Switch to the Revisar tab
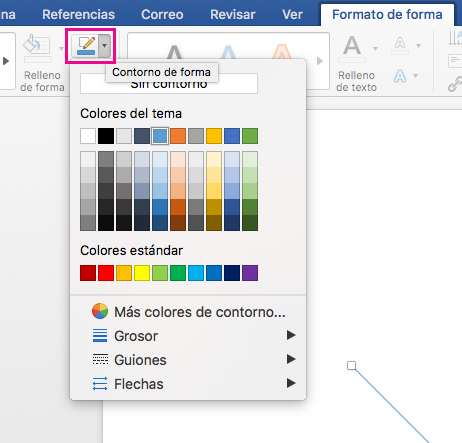Image resolution: width=462 pixels, height=443 pixels. pos(233,14)
